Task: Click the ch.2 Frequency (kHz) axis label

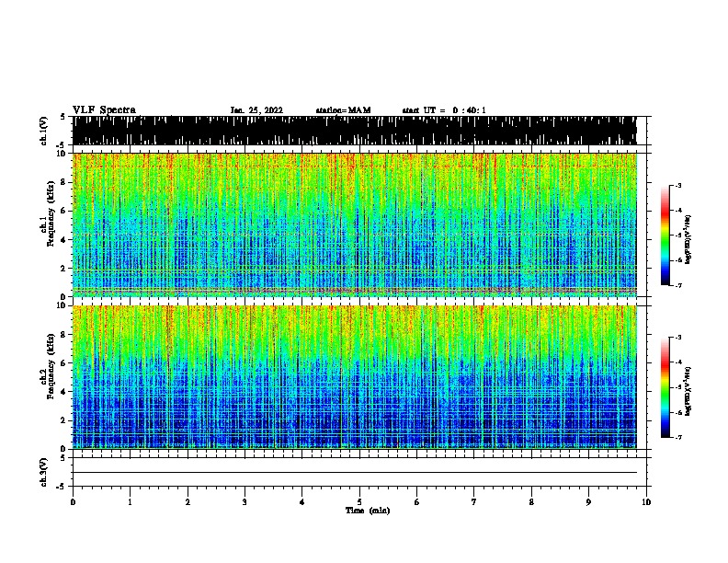Action: point(51,366)
